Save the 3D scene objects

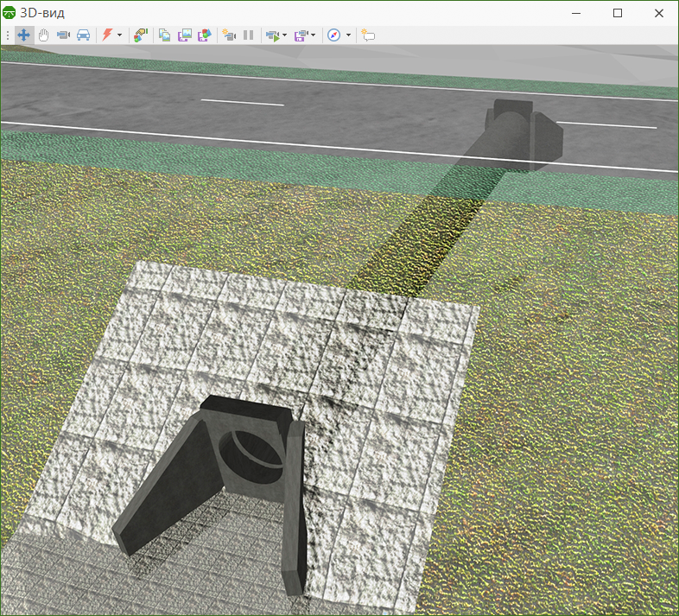[x=205, y=35]
